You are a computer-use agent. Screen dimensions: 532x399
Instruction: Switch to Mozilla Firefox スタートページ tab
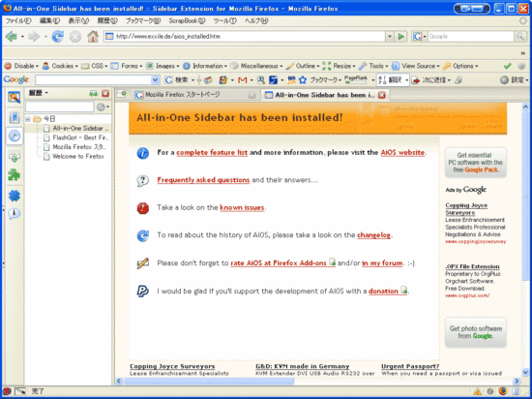pyautogui.click(x=194, y=95)
